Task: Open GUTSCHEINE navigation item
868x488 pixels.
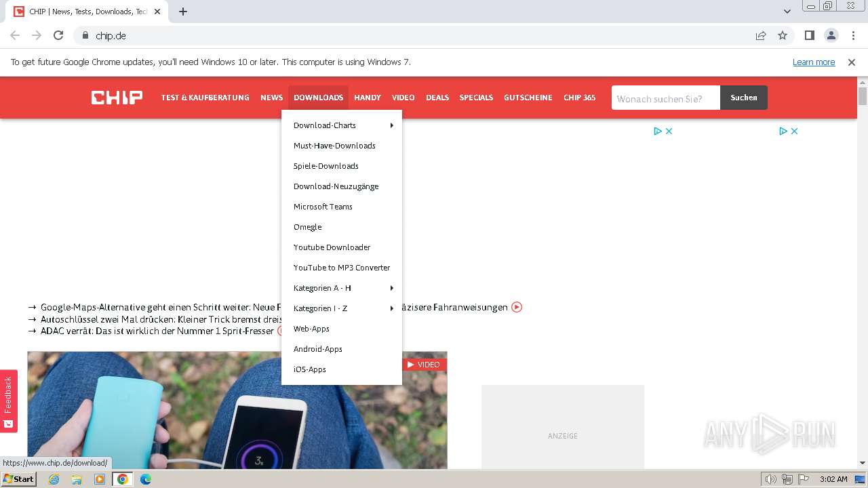Action: (x=528, y=98)
